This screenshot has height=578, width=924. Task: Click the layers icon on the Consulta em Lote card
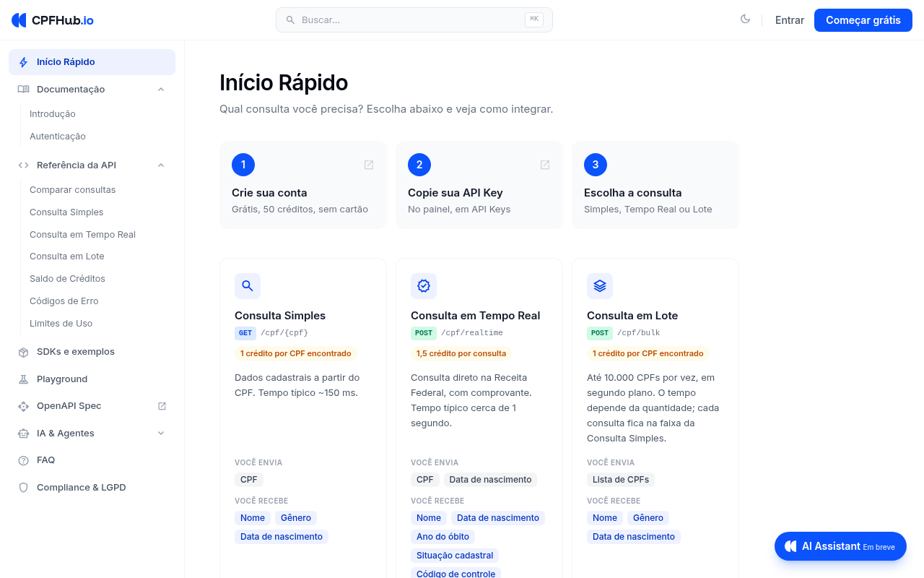pos(600,286)
